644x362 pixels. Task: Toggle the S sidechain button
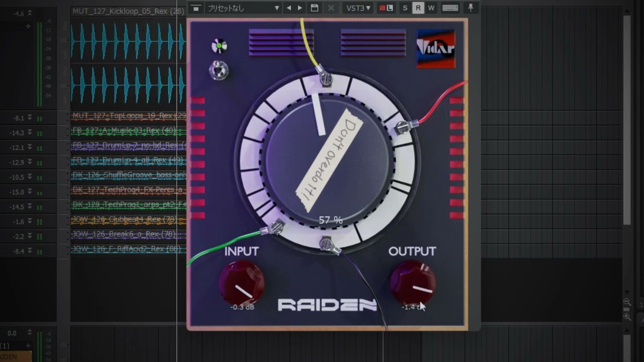tap(405, 8)
